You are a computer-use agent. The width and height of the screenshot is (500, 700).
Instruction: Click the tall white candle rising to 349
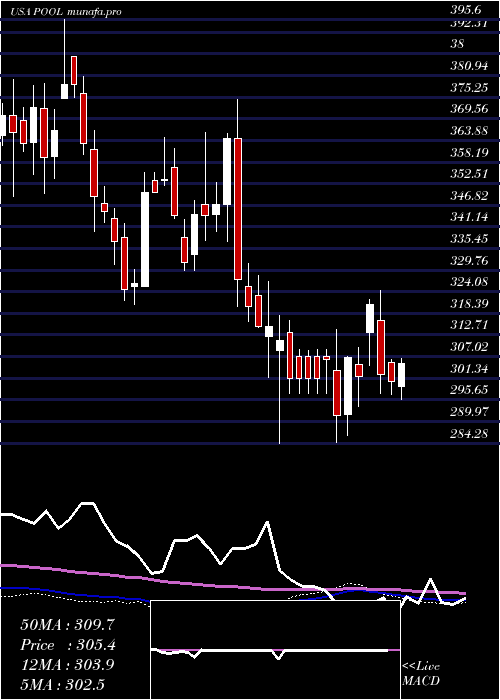click(145, 239)
